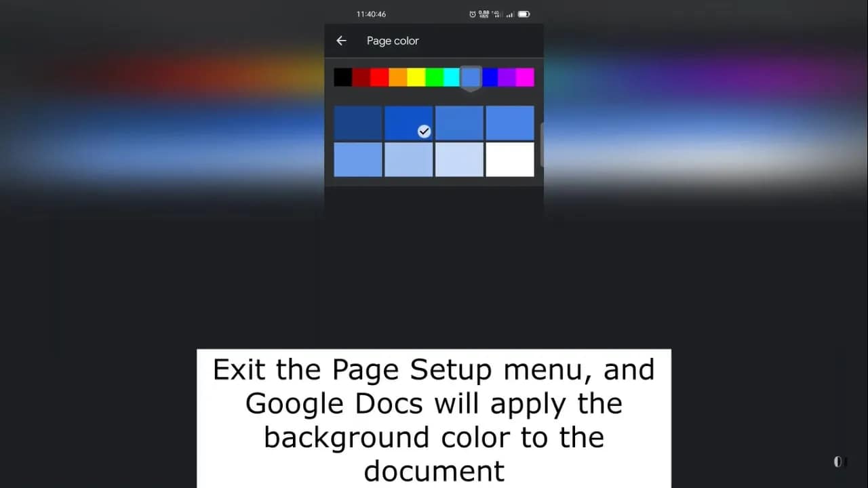Select the purple hue swatch
The height and width of the screenshot is (488, 868).
coord(507,77)
